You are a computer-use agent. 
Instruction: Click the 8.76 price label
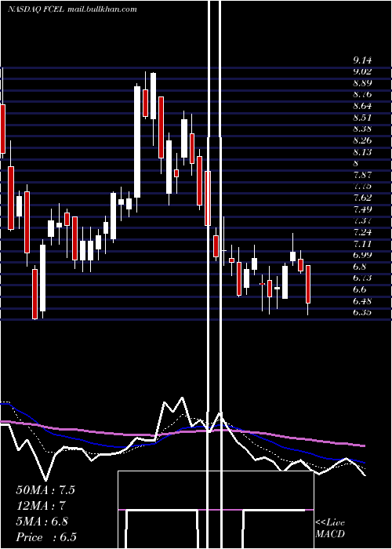(362, 94)
